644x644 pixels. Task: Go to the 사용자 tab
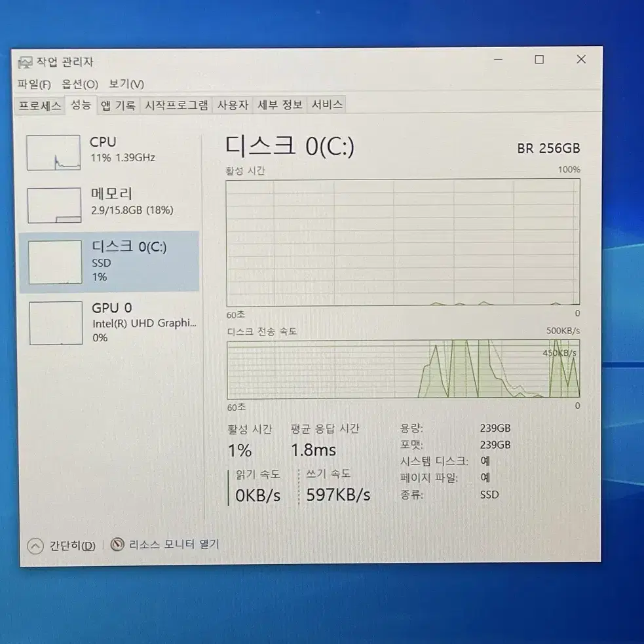pyautogui.click(x=233, y=105)
